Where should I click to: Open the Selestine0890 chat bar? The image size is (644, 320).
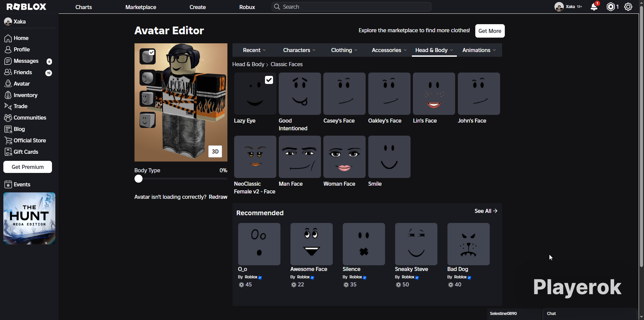coord(514,314)
